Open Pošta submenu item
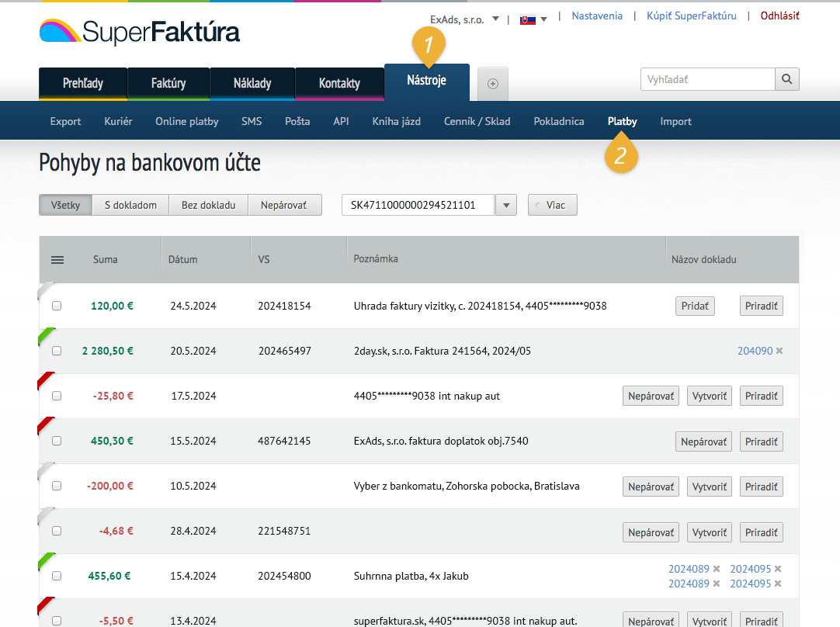840x627 pixels. pos(297,121)
